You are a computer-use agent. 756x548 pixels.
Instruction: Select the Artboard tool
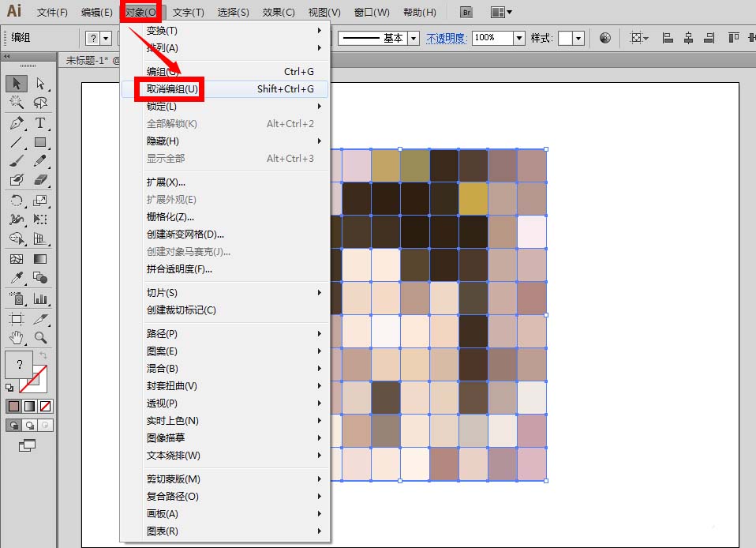[17, 319]
